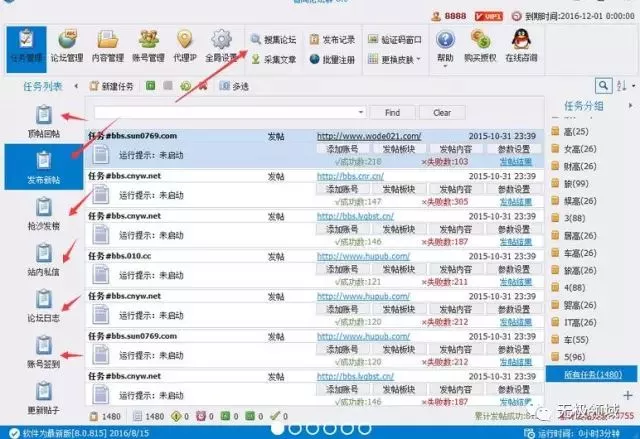Screen dimensions: 640x439
Task: Show the 验证码窗口 captcha window
Action: [x=395, y=40]
